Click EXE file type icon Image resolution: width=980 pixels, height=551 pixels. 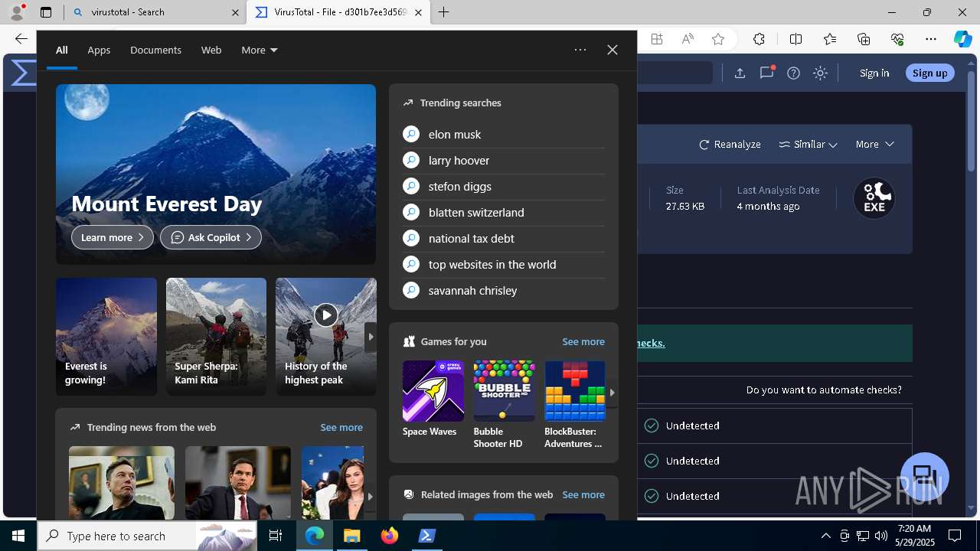(874, 198)
